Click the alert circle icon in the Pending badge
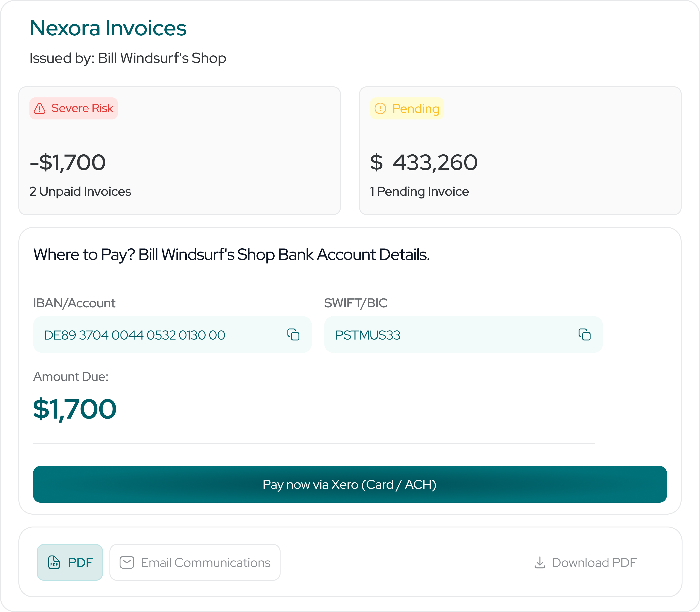The image size is (700, 612). coord(380,109)
